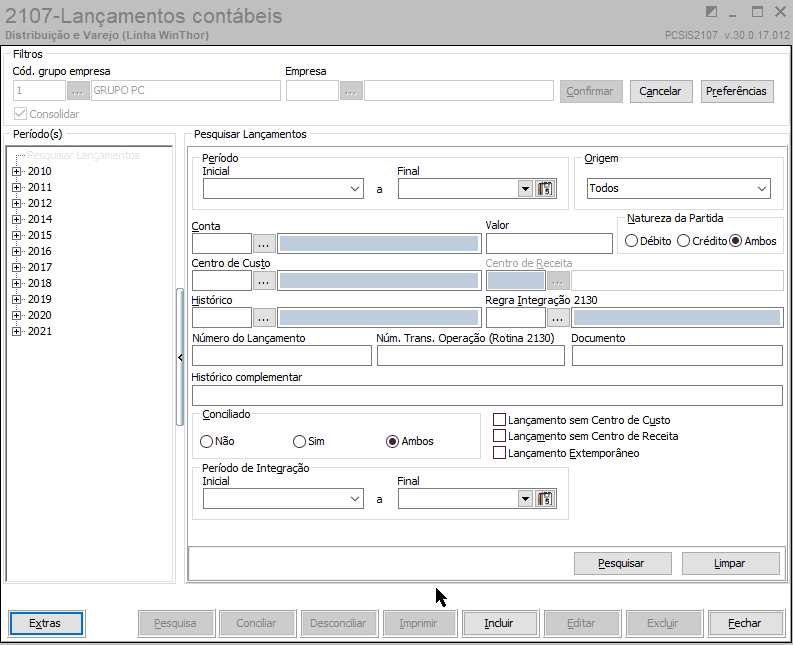The image size is (793, 645).
Task: Select year 2019 in the tree
Action: [40, 299]
